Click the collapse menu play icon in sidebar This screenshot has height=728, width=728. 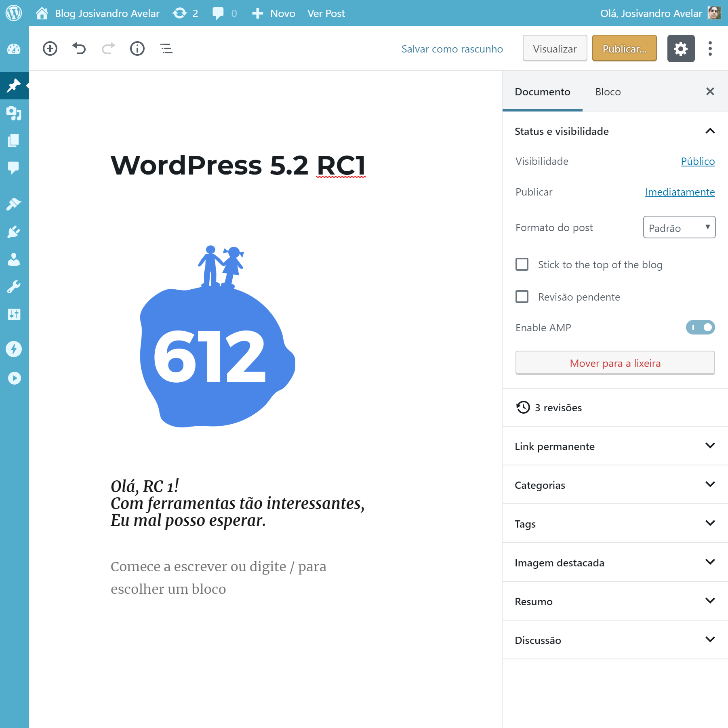pos(14,378)
